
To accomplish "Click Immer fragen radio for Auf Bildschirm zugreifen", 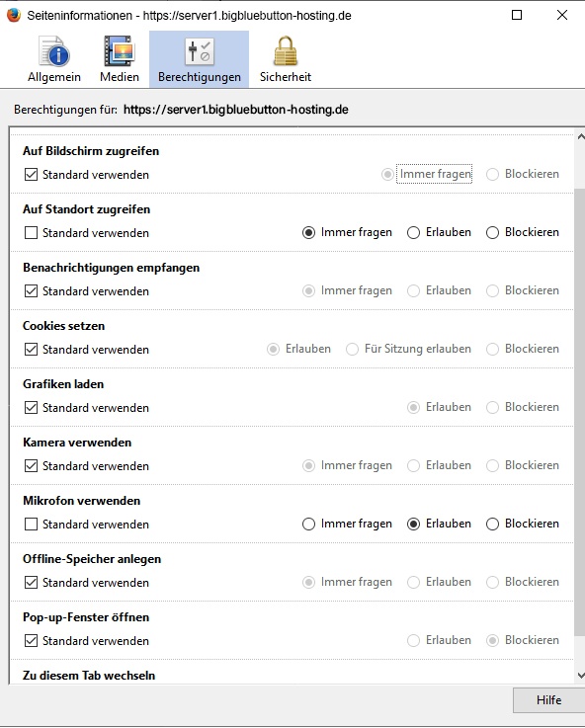I will point(387,175).
